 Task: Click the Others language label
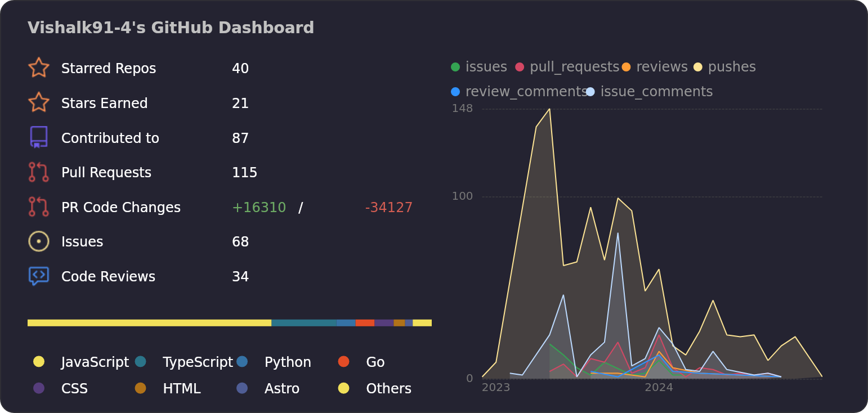pos(389,389)
